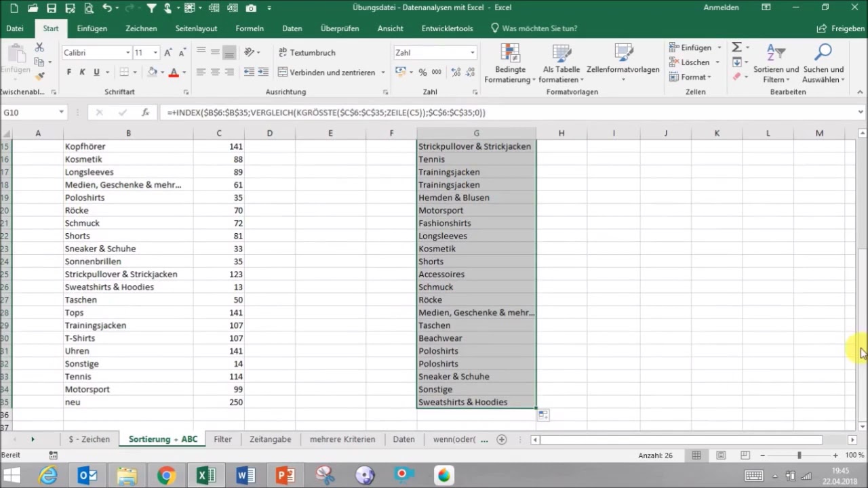Click Verbinden und zentrieren button
Screen dimensions: 868x488
point(327,72)
